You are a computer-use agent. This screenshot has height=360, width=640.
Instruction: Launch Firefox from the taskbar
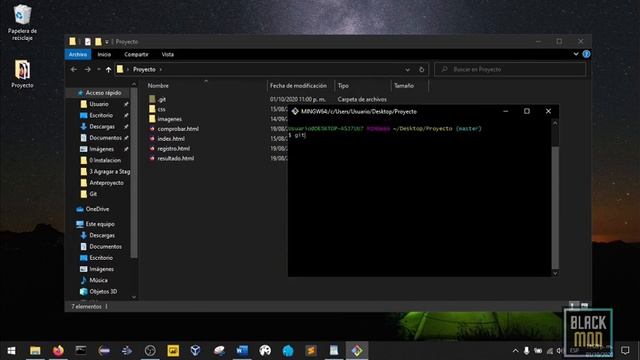click(x=58, y=351)
